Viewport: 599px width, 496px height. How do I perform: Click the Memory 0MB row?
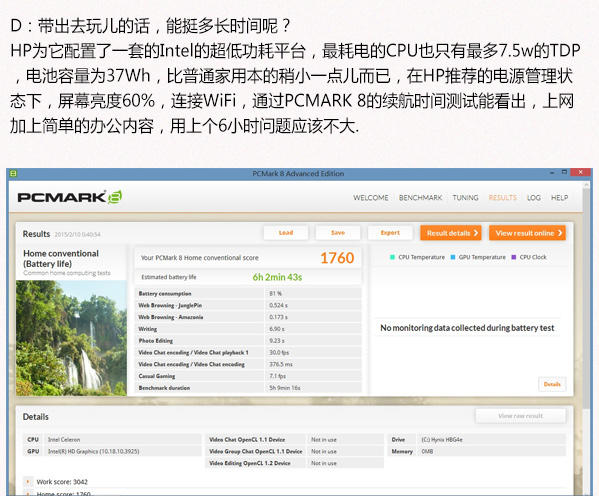pyautogui.click(x=477, y=451)
